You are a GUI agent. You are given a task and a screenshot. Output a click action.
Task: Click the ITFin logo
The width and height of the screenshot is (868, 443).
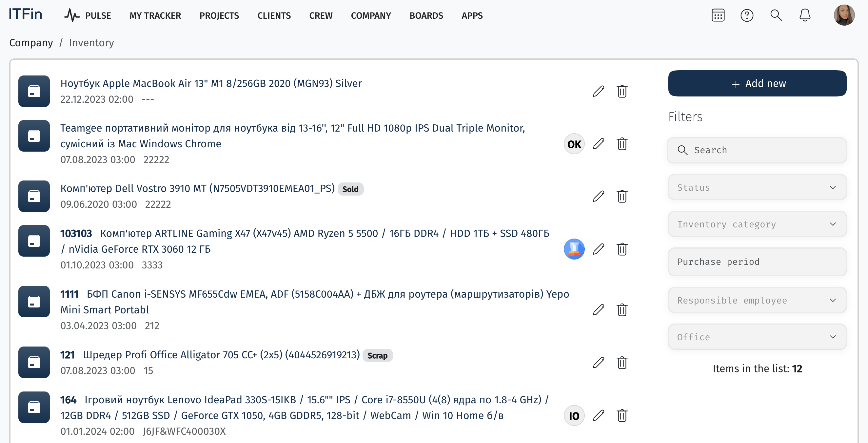tap(25, 14)
